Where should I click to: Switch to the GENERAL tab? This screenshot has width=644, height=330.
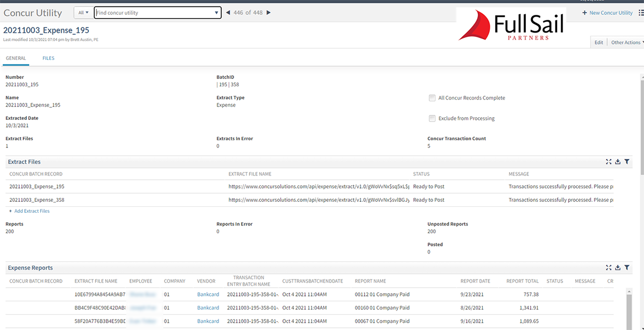tap(16, 58)
